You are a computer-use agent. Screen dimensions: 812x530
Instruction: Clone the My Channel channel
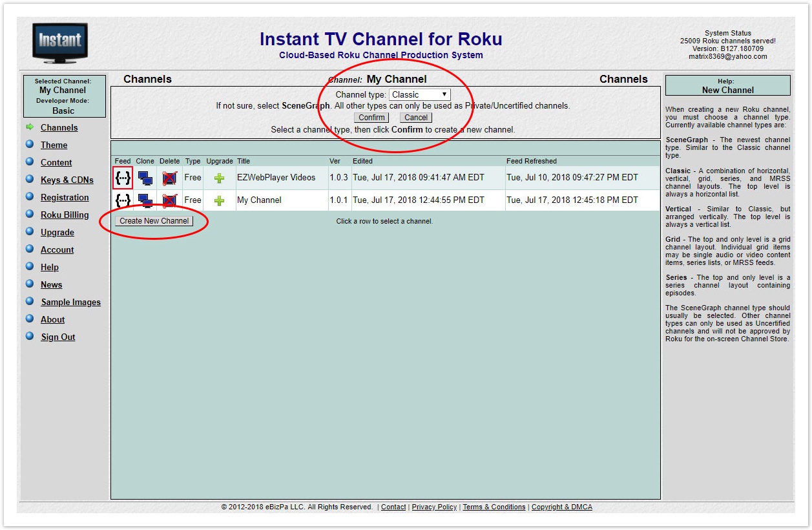[145, 200]
